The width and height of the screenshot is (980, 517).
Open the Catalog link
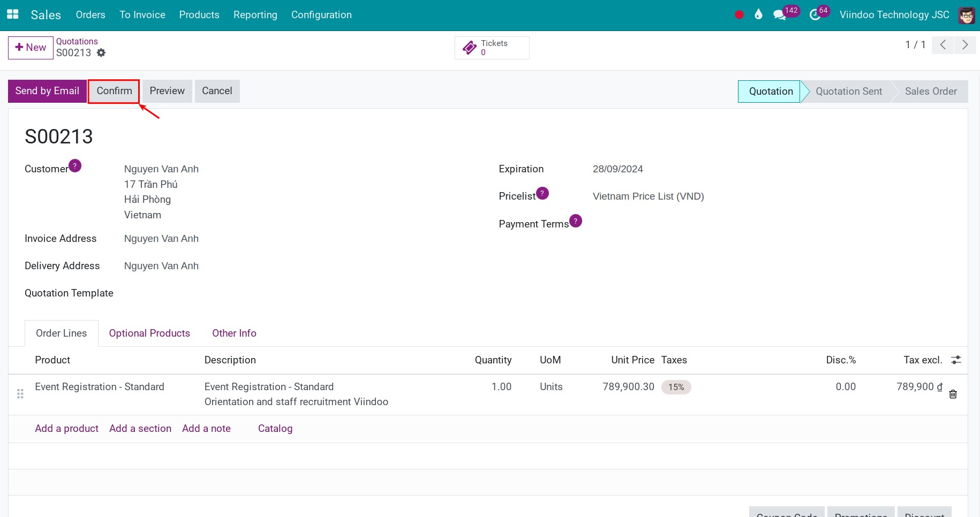(x=275, y=429)
